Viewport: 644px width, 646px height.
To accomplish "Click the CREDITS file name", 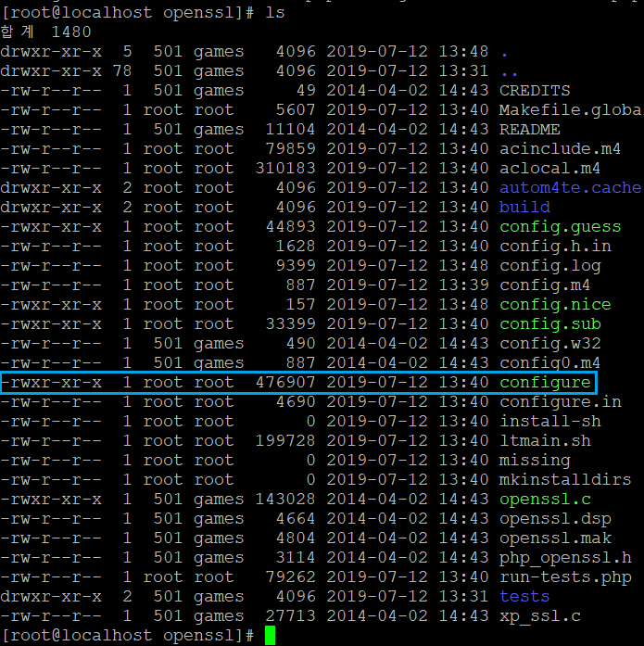I will click(x=535, y=91).
